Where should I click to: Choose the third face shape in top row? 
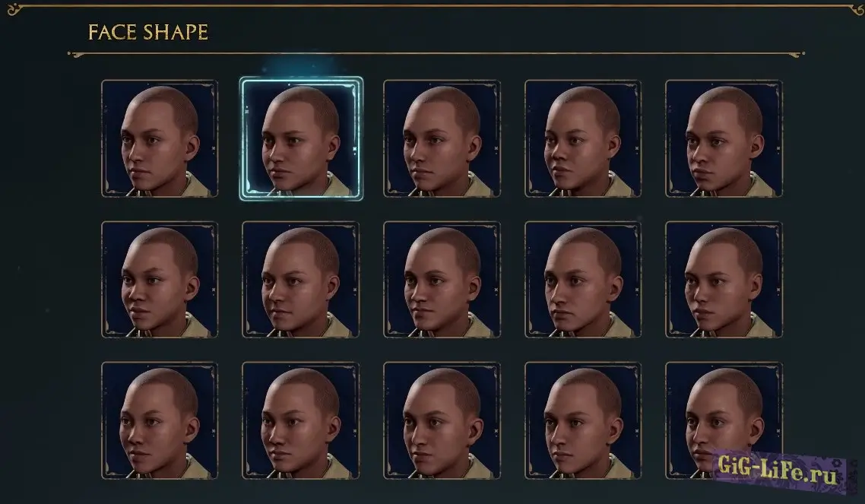[442, 138]
